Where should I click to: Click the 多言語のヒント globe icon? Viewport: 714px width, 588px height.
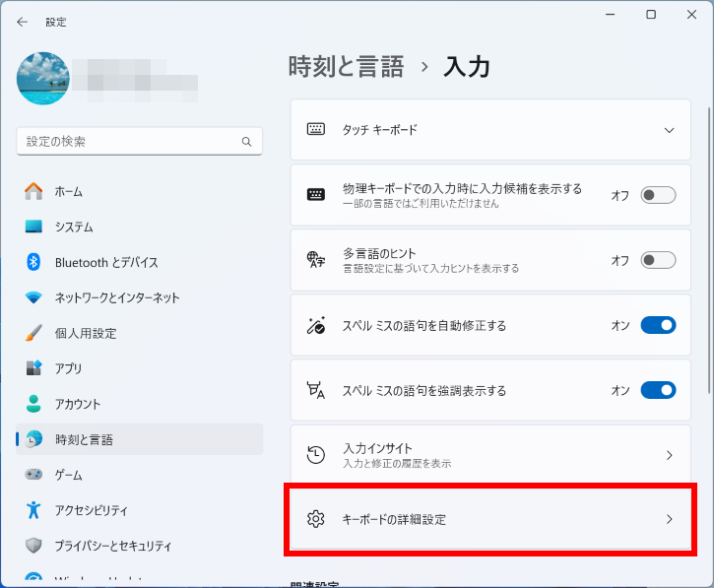click(315, 260)
